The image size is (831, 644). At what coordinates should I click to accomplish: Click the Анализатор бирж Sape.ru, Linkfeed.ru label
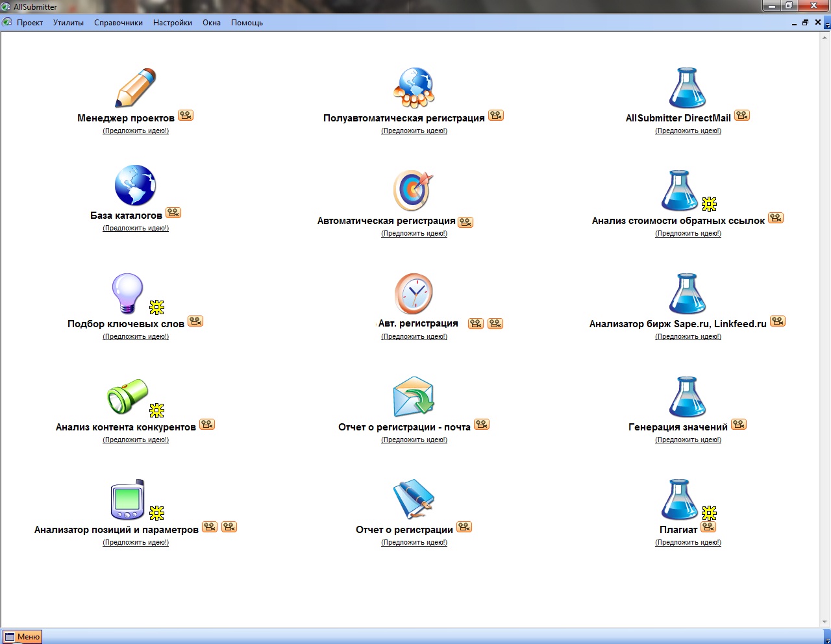point(678,324)
